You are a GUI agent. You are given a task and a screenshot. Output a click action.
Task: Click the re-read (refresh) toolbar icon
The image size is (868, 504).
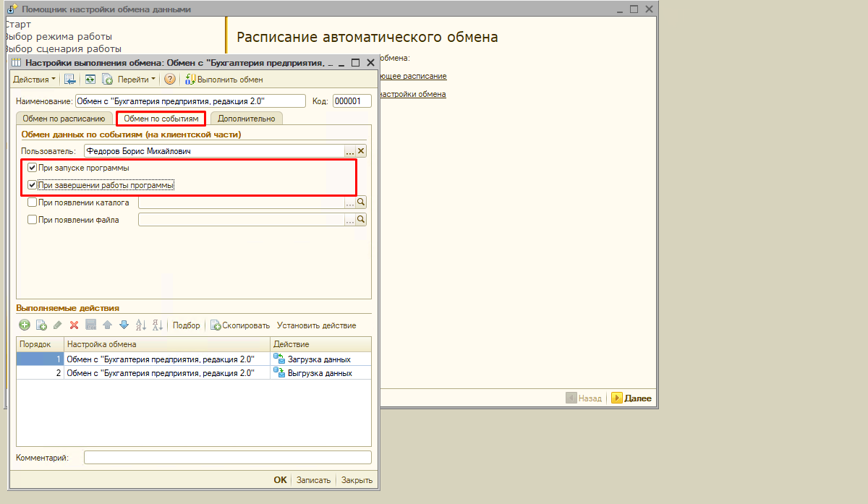click(x=91, y=80)
